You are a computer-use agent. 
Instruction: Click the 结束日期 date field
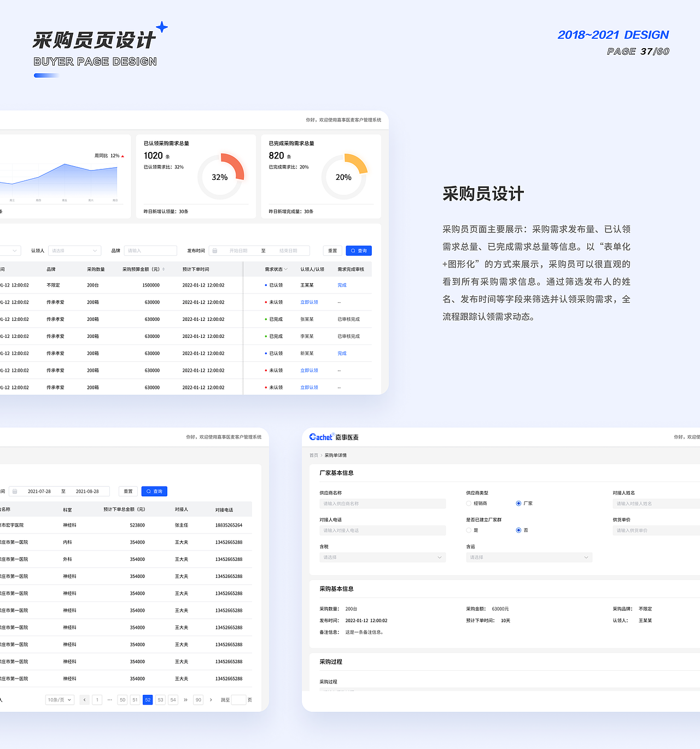tap(288, 251)
